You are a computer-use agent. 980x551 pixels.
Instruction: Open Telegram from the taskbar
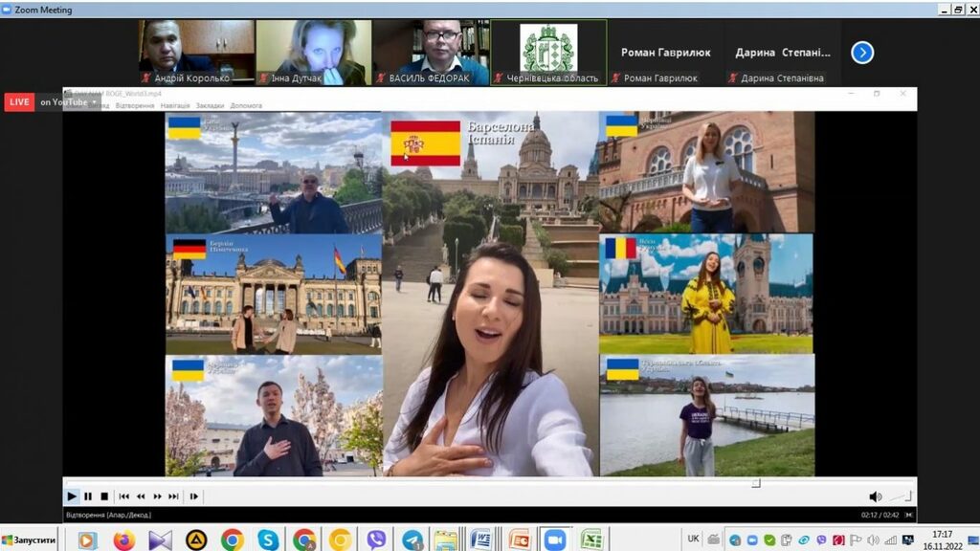[x=412, y=540]
